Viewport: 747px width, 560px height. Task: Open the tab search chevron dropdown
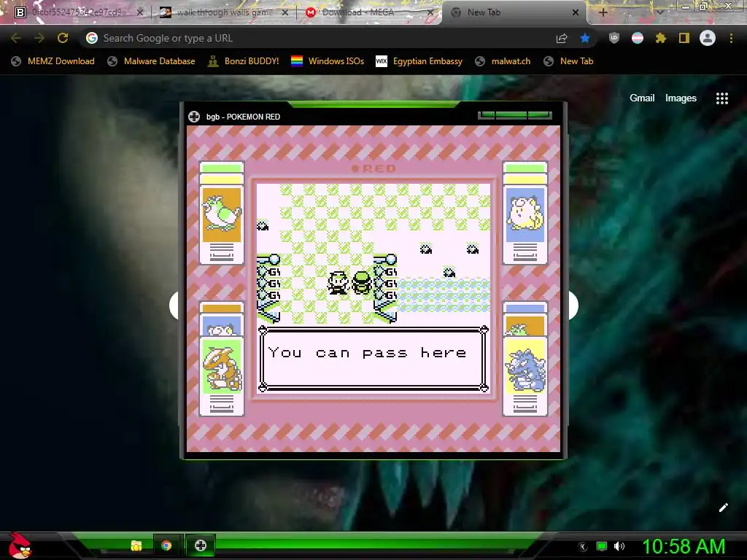(659, 12)
